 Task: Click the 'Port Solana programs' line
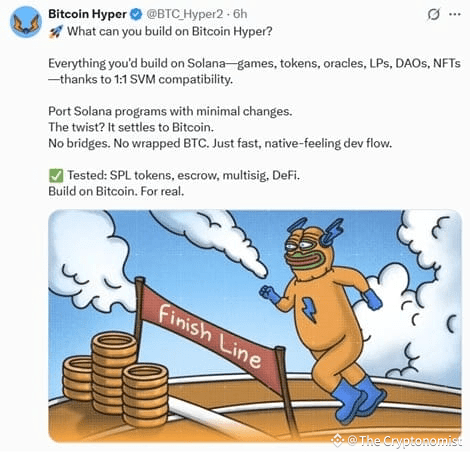(x=170, y=111)
